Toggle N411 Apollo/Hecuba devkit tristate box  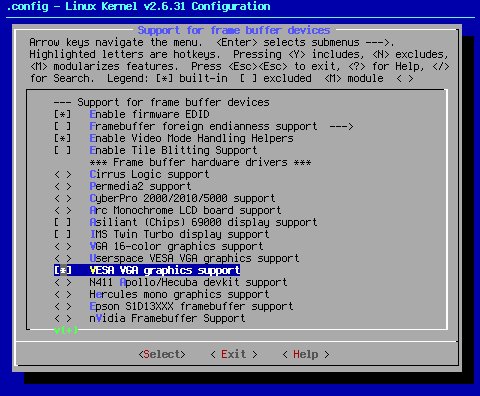pyautogui.click(x=62, y=282)
